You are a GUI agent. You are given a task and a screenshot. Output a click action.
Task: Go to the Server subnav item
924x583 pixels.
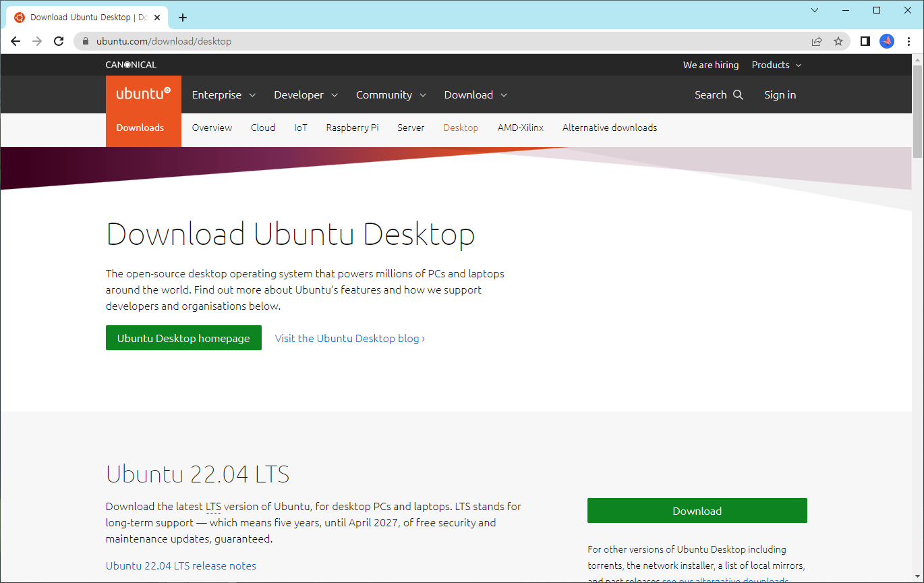(411, 128)
